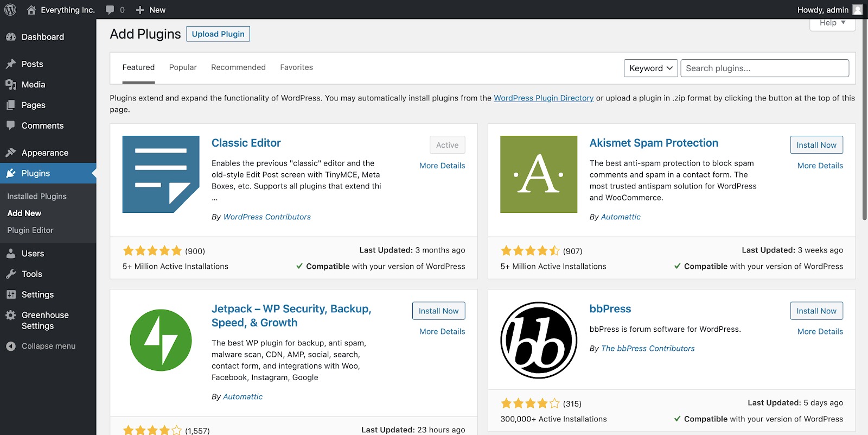Open Automattic author link under Akismet
The image size is (868, 435).
tap(621, 217)
